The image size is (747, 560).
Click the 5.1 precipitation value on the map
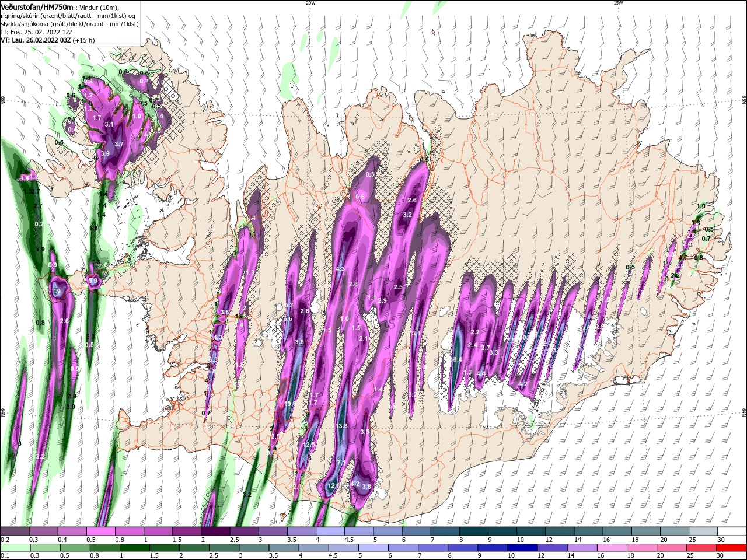click(416, 333)
